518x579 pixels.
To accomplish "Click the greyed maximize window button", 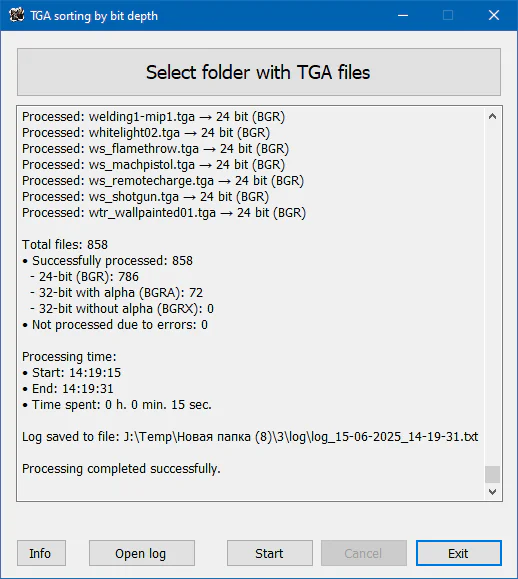I will [448, 16].
